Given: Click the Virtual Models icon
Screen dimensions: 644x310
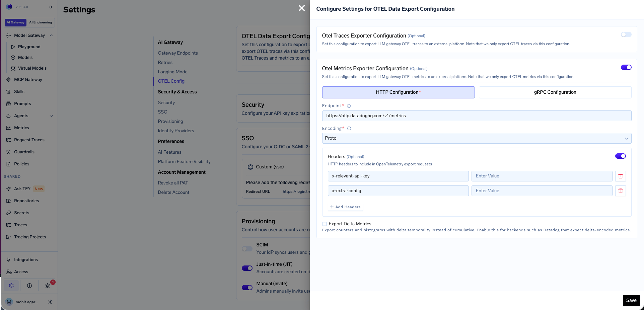Looking at the screenshot, I should click(13, 68).
